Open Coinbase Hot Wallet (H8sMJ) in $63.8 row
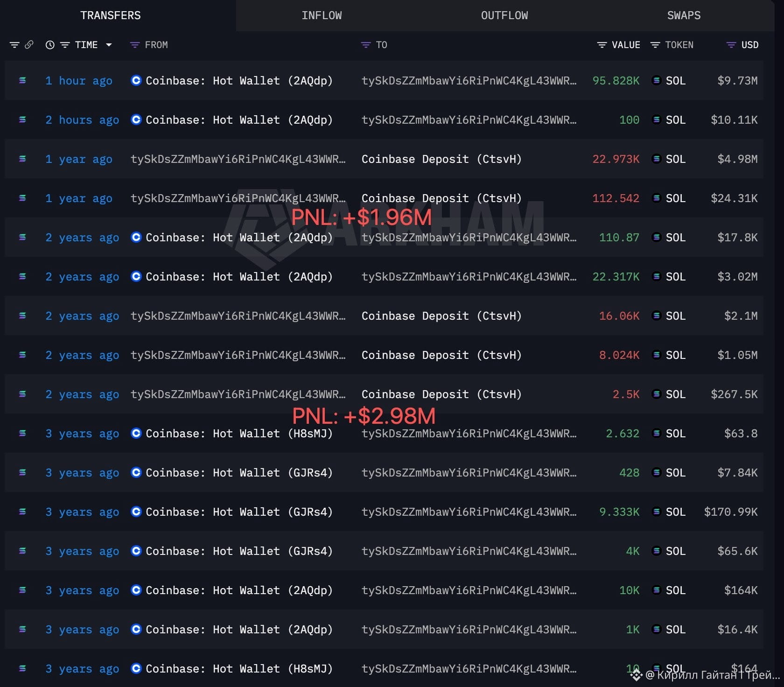This screenshot has width=784, height=687. pos(239,434)
